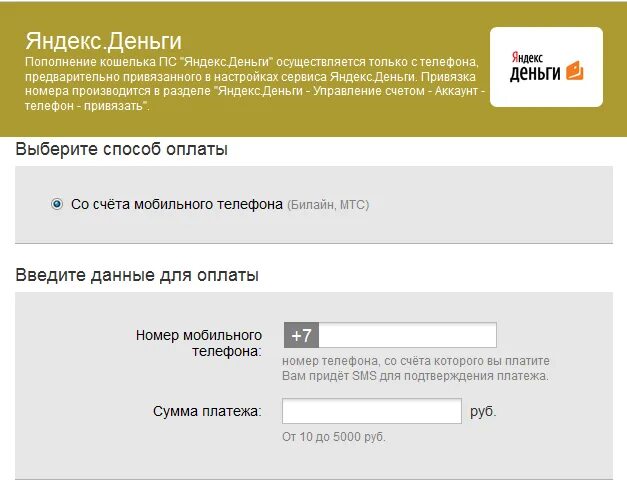Click the +7 country code prefix
This screenshot has height=482, width=627.
pos(301,335)
